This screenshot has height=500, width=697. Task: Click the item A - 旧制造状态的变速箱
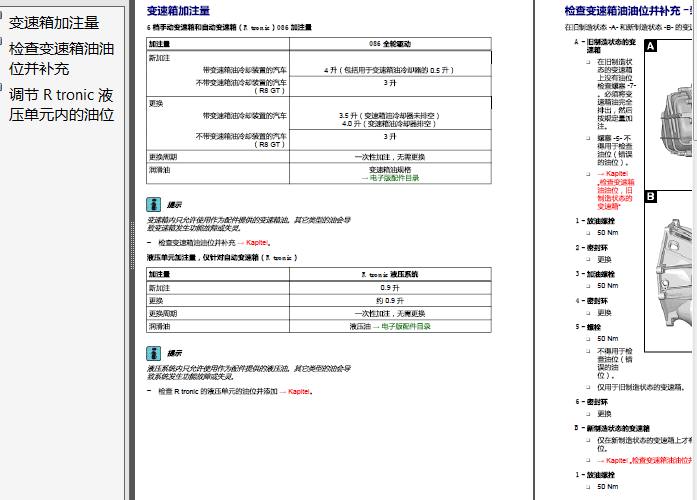[605, 46]
